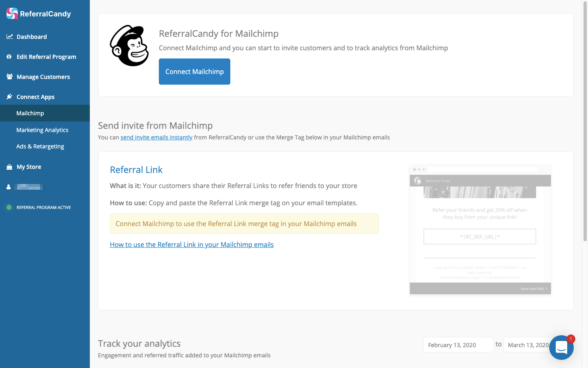Click the Connect Apps plug icon
The height and width of the screenshot is (368, 588).
point(9,96)
